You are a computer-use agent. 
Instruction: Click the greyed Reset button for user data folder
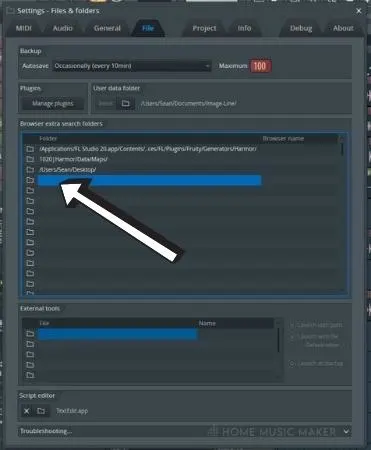[x=105, y=104]
